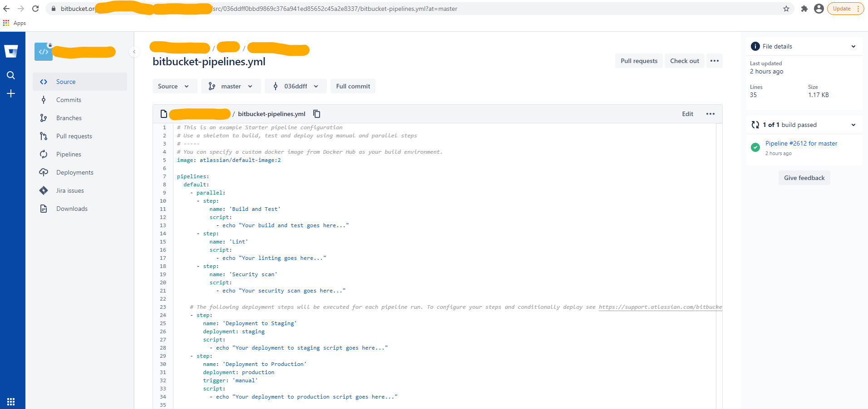The image size is (868, 409).
Task: Click the Pull requests button near Check out
Action: [x=639, y=61]
